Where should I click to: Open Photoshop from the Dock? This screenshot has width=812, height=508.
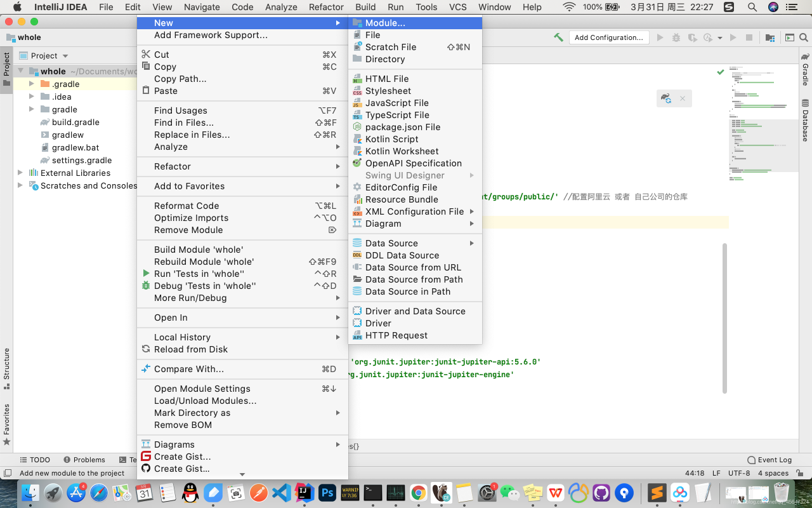tap(327, 493)
